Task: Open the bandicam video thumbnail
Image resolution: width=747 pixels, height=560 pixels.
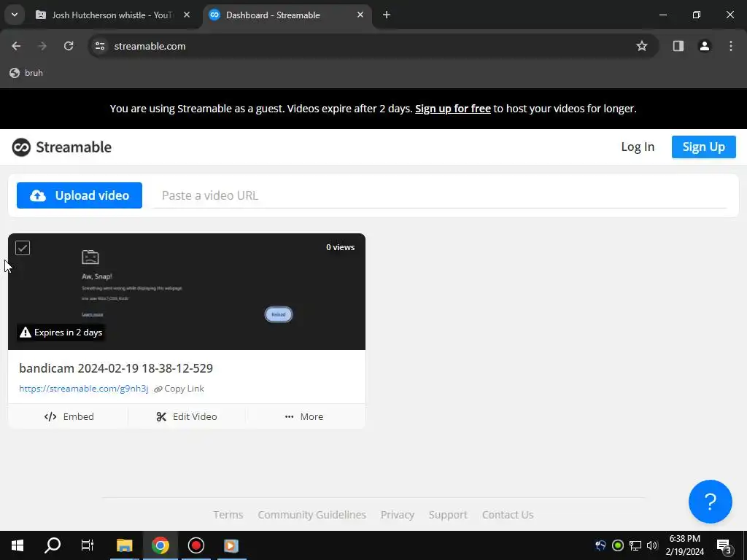Action: [x=187, y=292]
